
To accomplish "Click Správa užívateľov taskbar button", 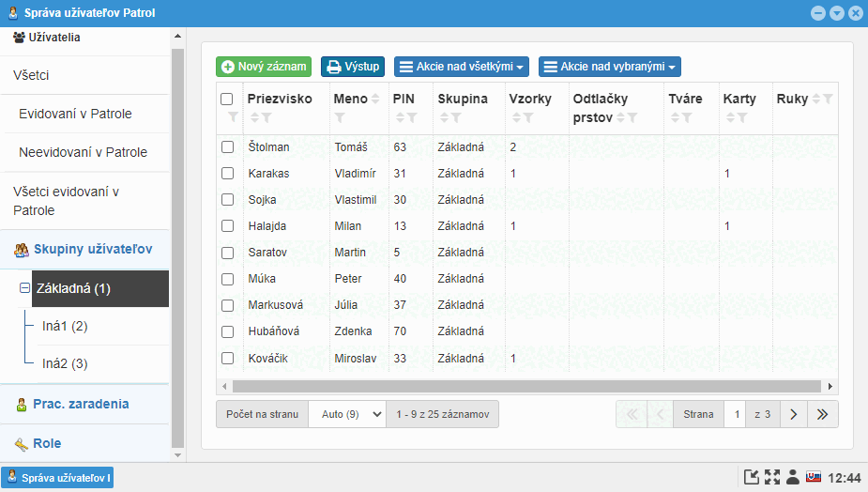I will (57, 478).
